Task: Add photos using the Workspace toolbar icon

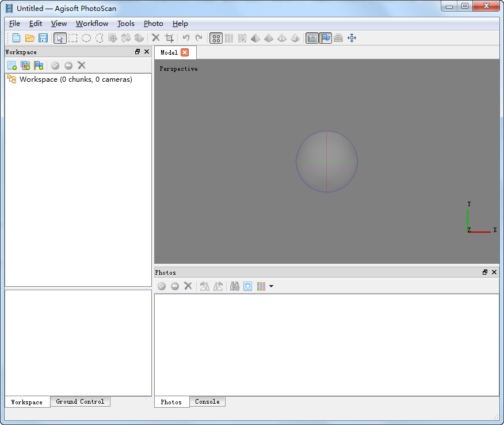Action: [x=25, y=65]
